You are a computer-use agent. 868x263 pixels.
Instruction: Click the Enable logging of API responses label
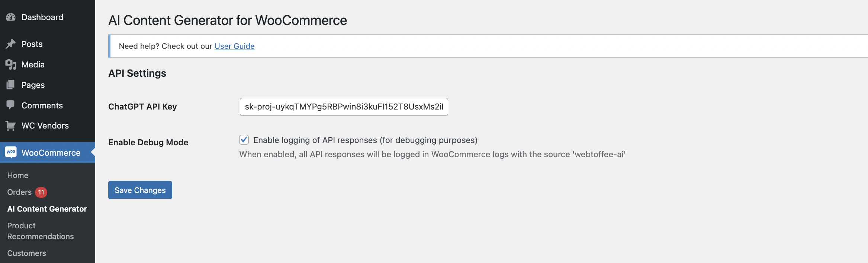[x=365, y=140]
